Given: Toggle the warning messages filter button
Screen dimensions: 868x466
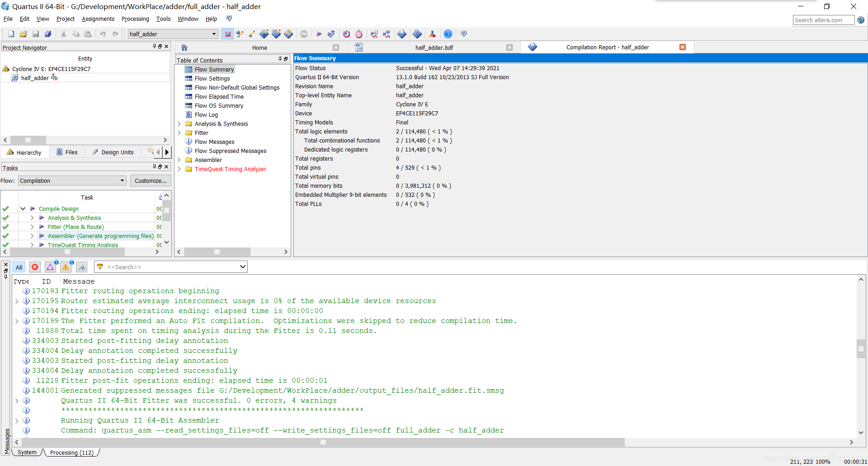Looking at the screenshot, I should coord(66,267).
